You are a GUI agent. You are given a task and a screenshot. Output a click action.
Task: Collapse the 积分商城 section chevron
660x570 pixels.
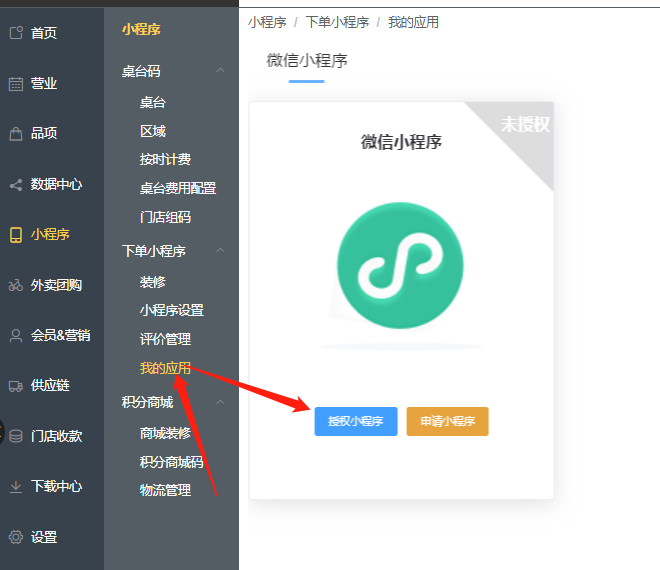(x=220, y=402)
